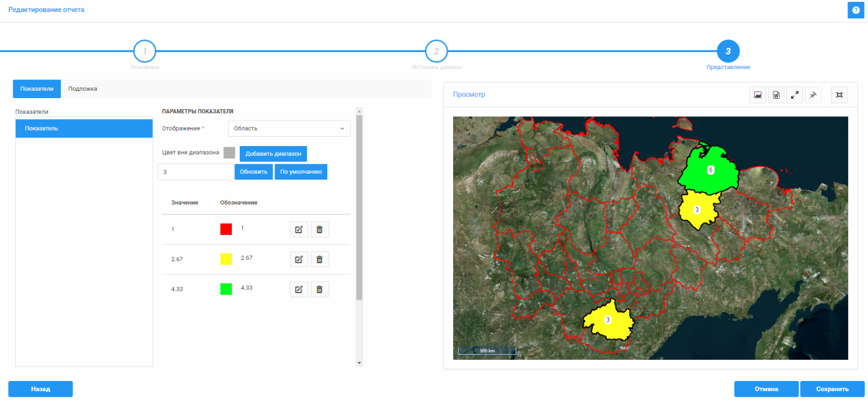Go to wizard step 2 Источник данных

coord(436,51)
